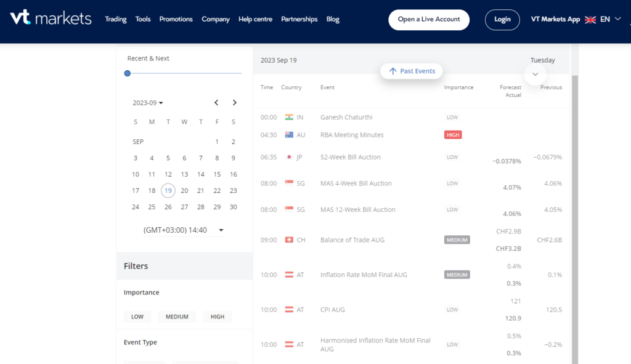Screen dimensions: 631x364
Task: Click the India flag for Ganesh Chaturthi
Action: [289, 118]
